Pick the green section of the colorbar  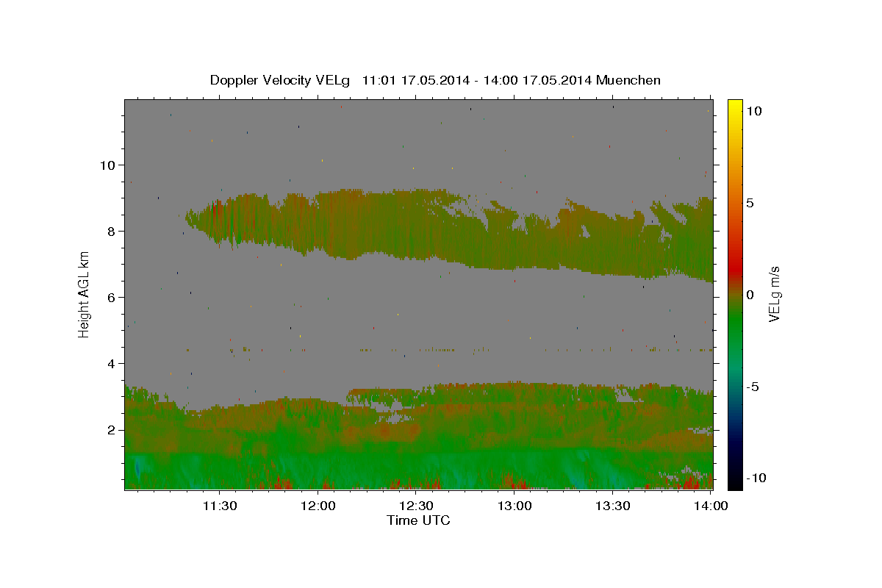(734, 323)
